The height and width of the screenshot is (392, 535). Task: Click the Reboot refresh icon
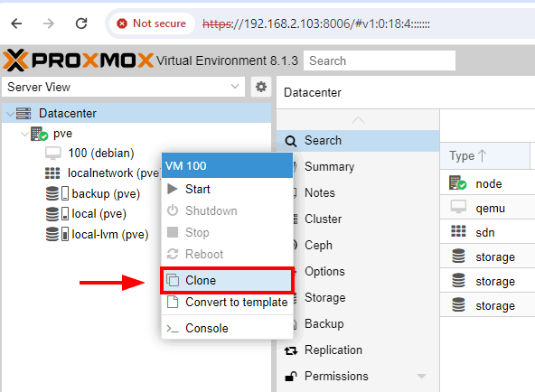(x=173, y=254)
